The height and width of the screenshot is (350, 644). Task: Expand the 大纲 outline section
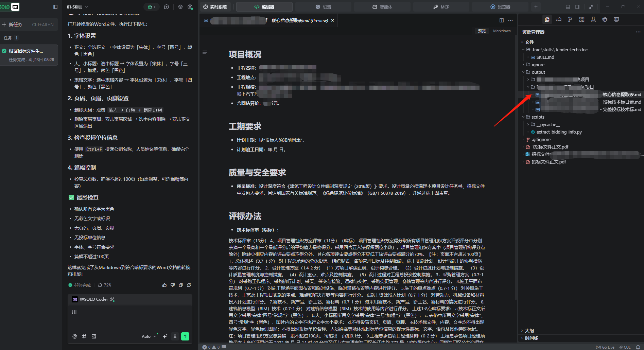click(x=529, y=331)
